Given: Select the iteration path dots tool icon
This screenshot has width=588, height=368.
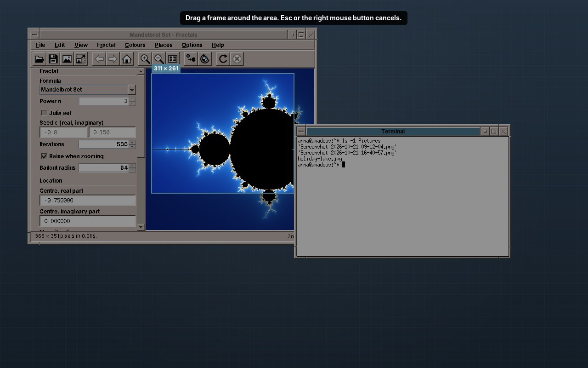Looking at the screenshot, I should point(191,59).
